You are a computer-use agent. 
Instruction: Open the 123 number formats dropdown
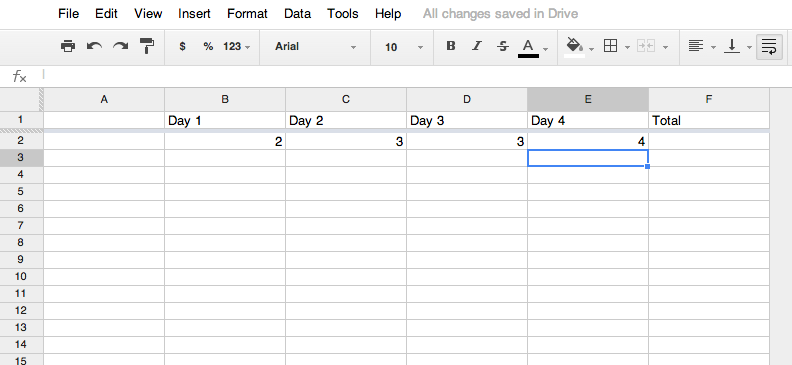coord(236,46)
